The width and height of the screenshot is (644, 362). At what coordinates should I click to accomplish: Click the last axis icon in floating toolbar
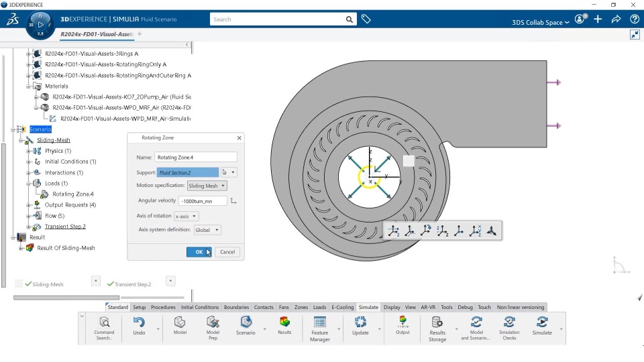(491, 231)
